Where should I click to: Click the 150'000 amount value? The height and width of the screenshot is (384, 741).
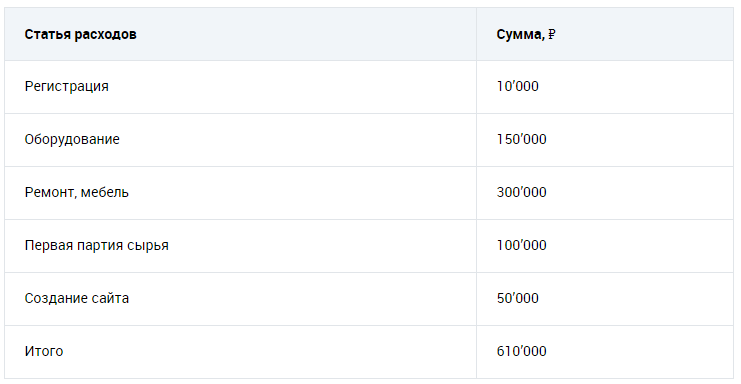point(521,139)
